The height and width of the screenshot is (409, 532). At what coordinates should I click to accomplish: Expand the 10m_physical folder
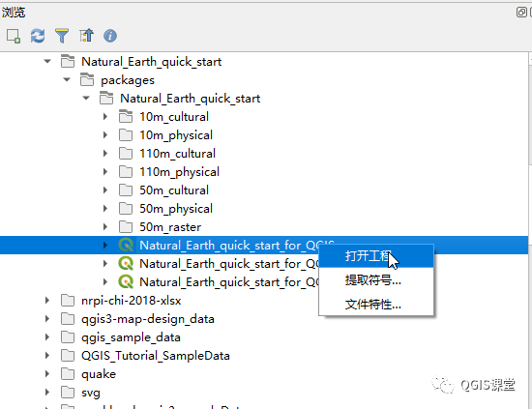[105, 135]
